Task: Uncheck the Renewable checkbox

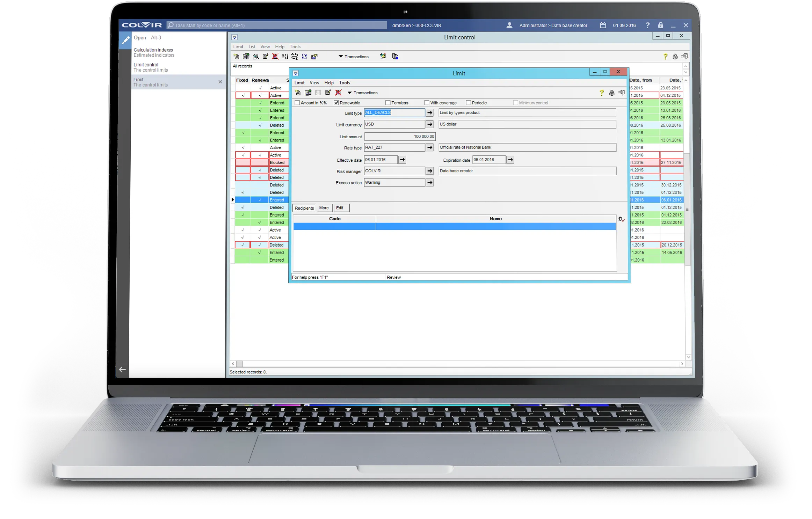Action: (x=336, y=103)
